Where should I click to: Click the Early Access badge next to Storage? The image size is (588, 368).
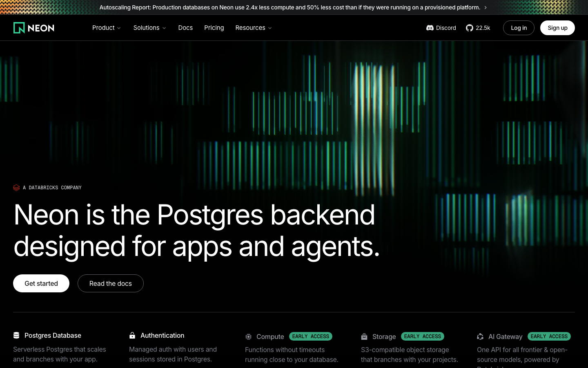tap(423, 337)
